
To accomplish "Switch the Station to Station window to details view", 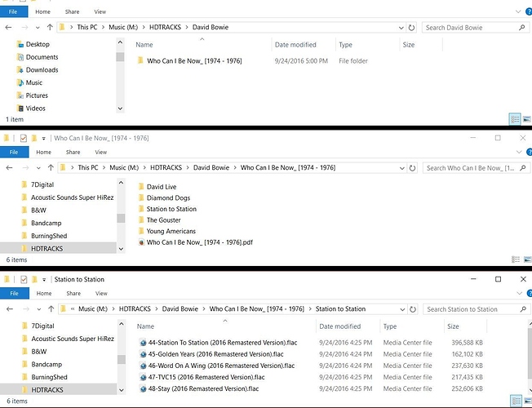I will click(x=516, y=401).
